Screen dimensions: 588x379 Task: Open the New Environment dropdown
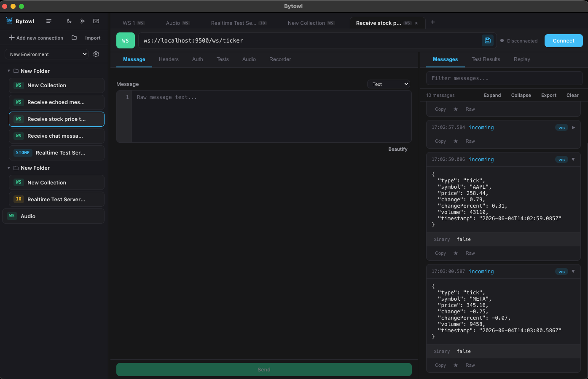point(46,54)
